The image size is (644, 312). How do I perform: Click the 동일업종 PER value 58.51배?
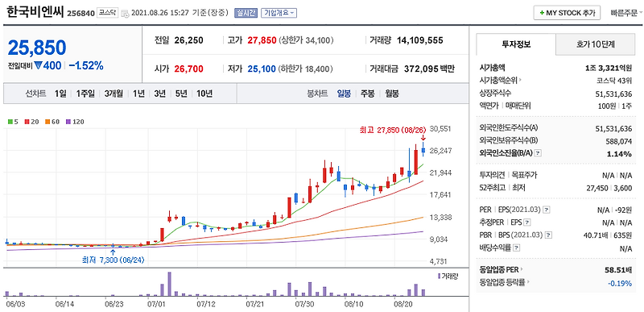(618, 270)
